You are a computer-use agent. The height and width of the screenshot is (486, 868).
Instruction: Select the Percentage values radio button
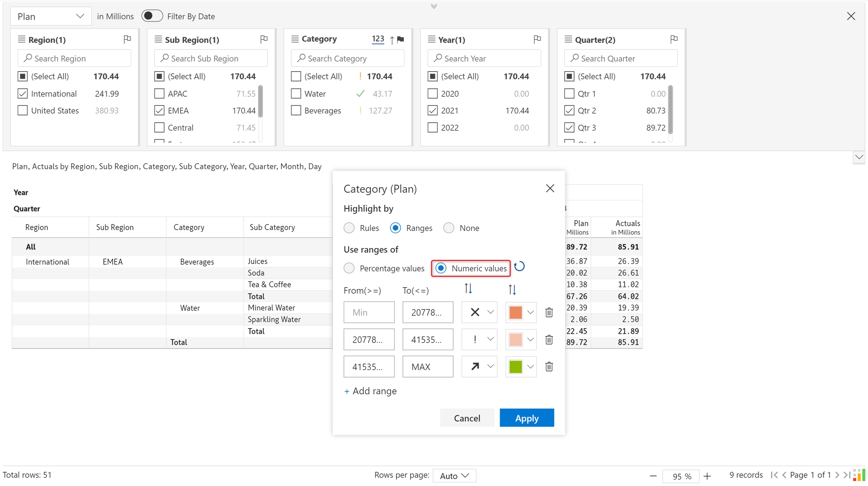point(349,268)
